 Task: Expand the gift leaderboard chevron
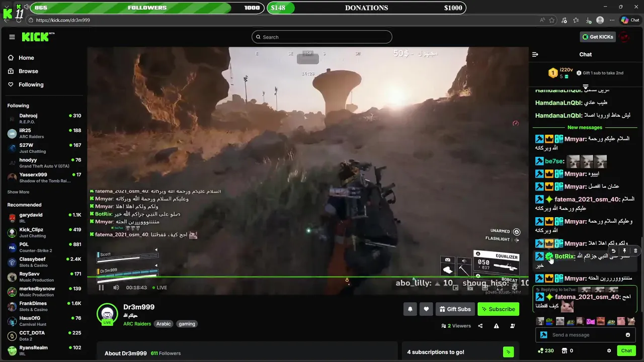pos(585,87)
